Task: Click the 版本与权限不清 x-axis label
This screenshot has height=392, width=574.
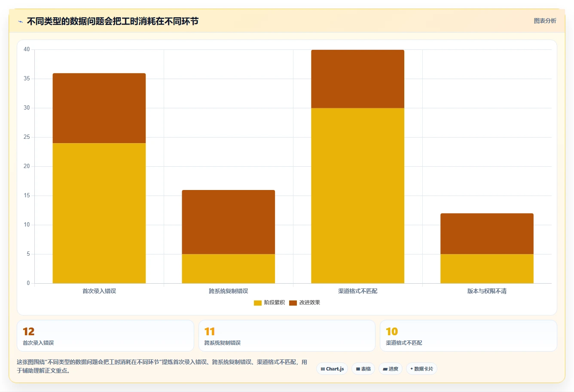Action: click(487, 291)
